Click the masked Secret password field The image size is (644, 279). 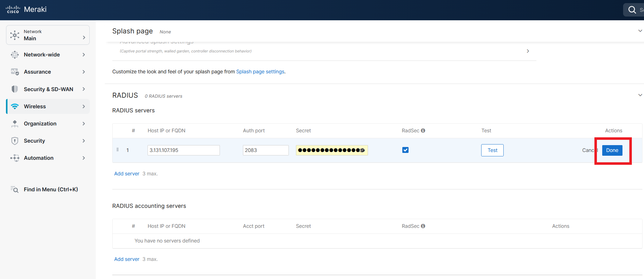(x=332, y=150)
